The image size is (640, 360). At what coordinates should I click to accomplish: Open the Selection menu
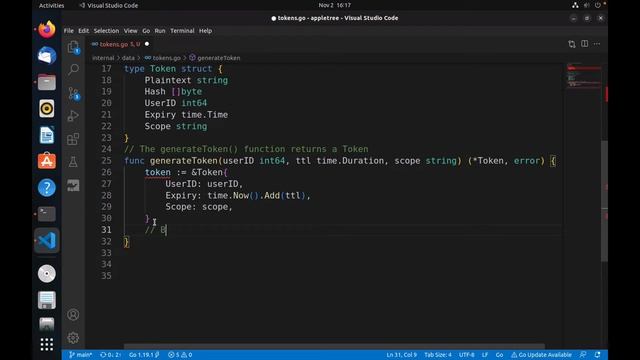click(106, 31)
